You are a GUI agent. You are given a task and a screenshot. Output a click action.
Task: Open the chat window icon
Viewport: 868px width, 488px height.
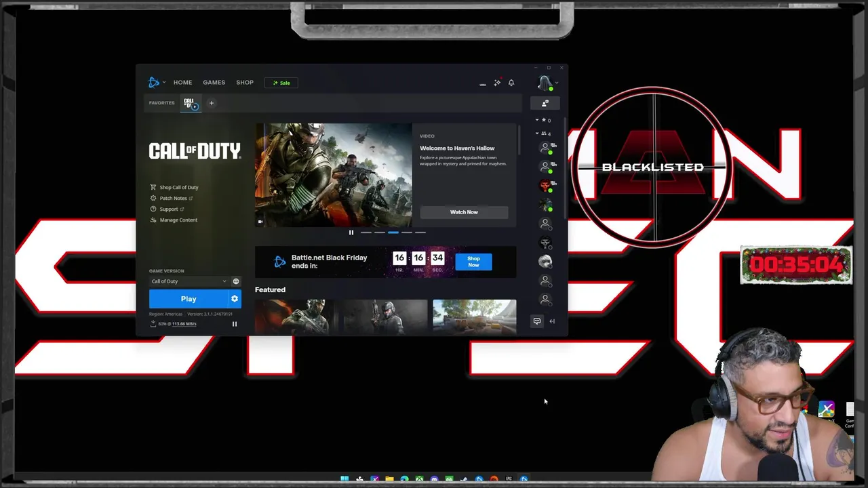tap(537, 321)
